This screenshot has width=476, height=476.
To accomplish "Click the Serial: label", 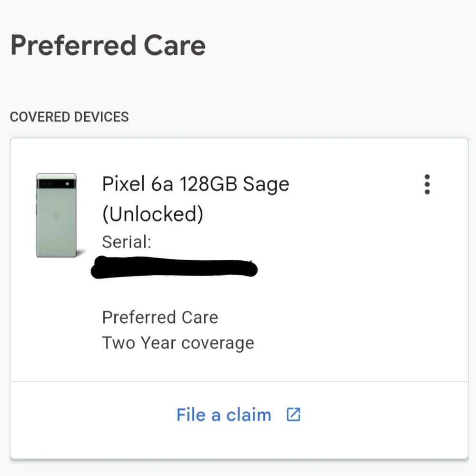I will point(126,242).
